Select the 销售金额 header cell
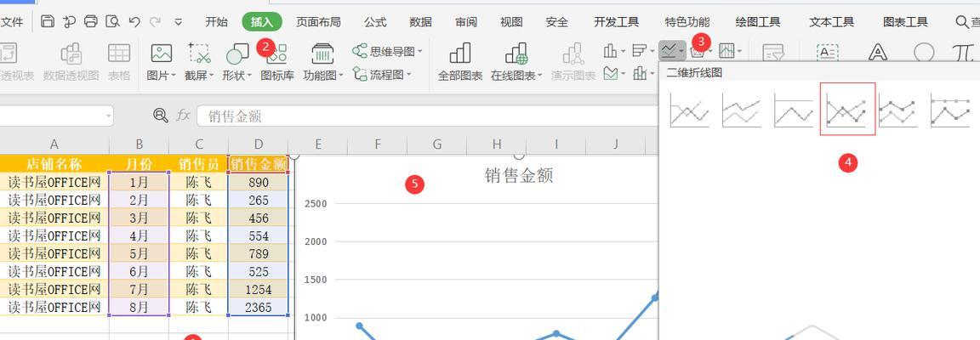Viewport: 980px width, 340px height. (258, 164)
